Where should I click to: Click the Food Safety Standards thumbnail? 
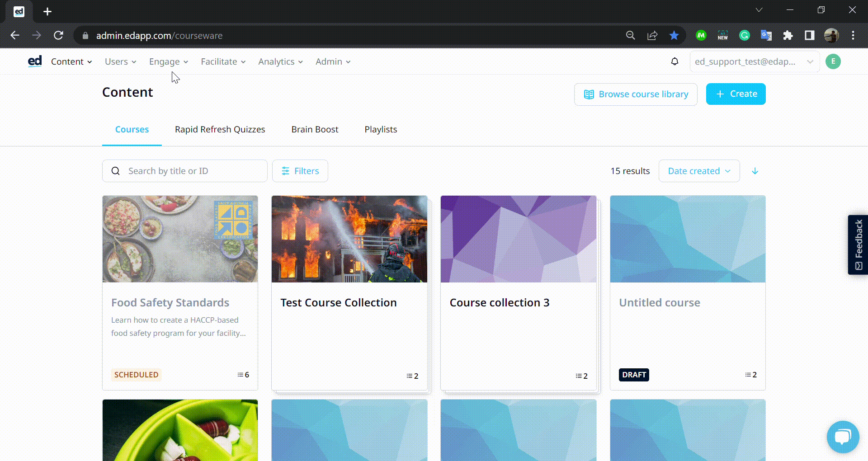(x=180, y=239)
